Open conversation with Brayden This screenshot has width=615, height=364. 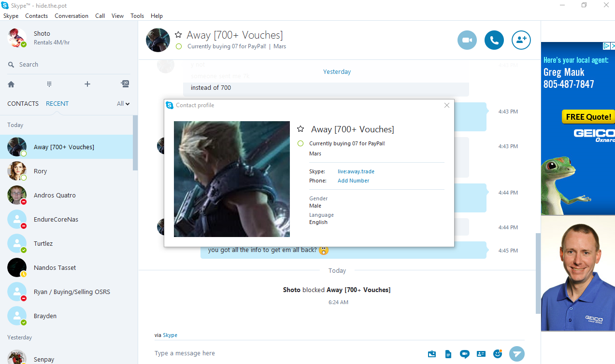point(66,316)
